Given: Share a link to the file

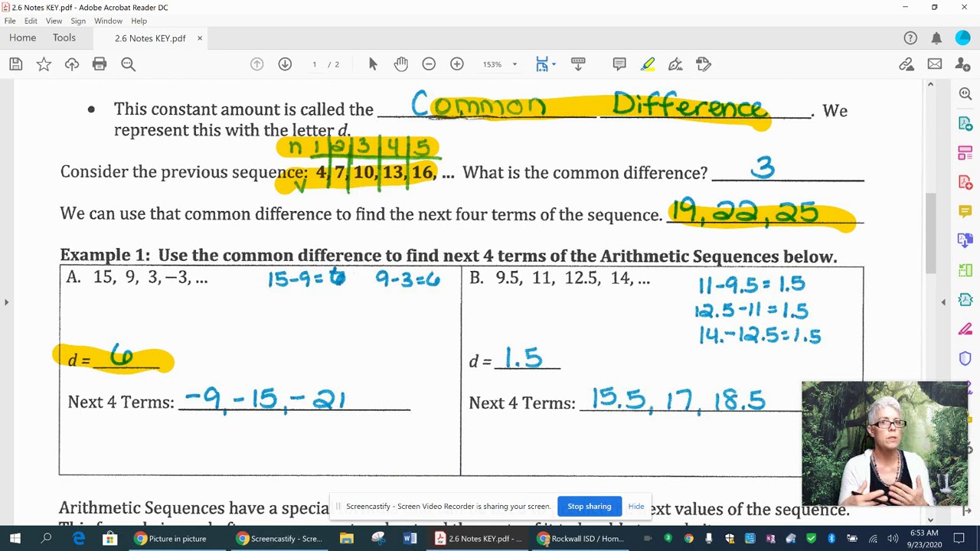Looking at the screenshot, I should (x=906, y=64).
